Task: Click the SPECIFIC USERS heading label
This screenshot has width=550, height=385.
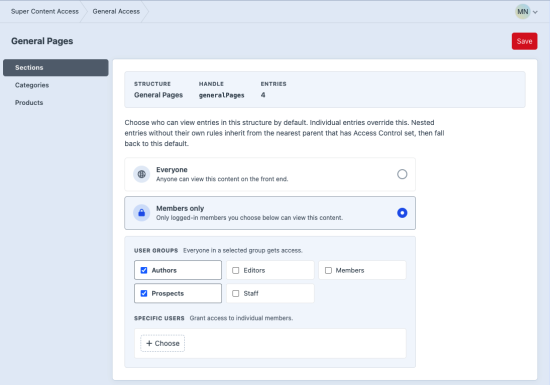Action: pyautogui.click(x=159, y=318)
